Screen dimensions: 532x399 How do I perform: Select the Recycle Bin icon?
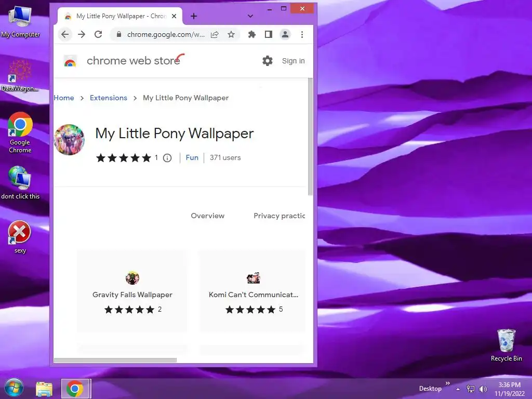point(507,345)
